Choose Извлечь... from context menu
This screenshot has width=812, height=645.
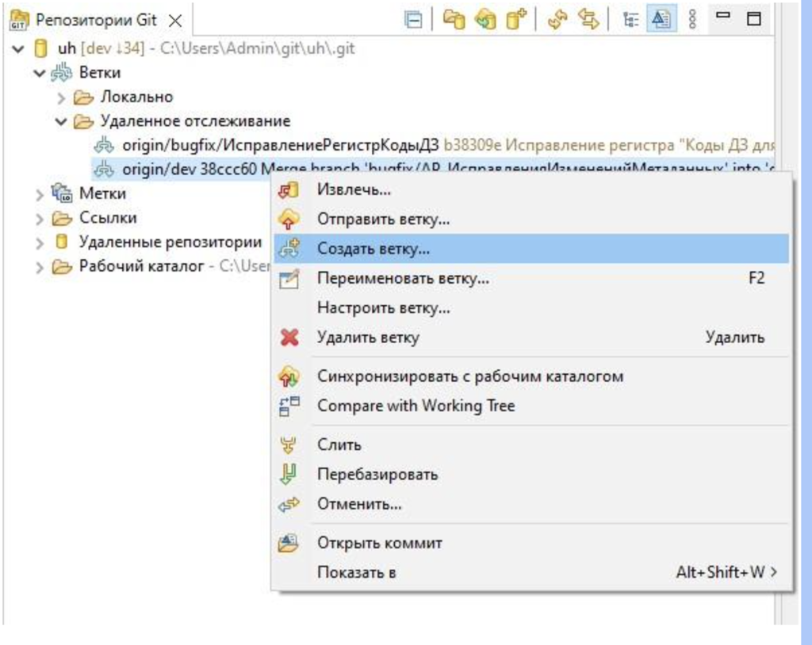pyautogui.click(x=354, y=190)
